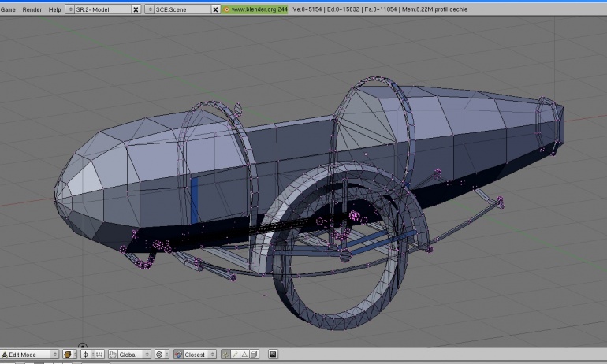
Task: Click the render this window image icon
Action: (273, 355)
